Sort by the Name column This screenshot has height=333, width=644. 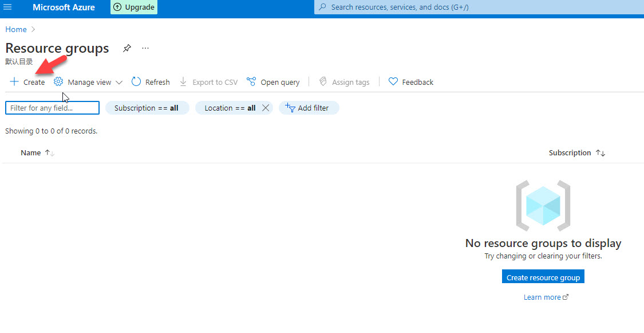click(x=31, y=153)
